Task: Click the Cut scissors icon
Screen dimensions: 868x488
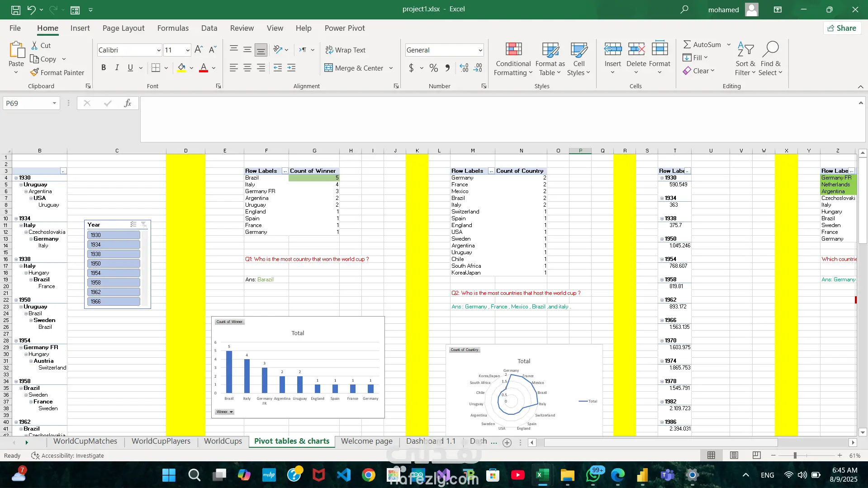Action: click(x=34, y=45)
